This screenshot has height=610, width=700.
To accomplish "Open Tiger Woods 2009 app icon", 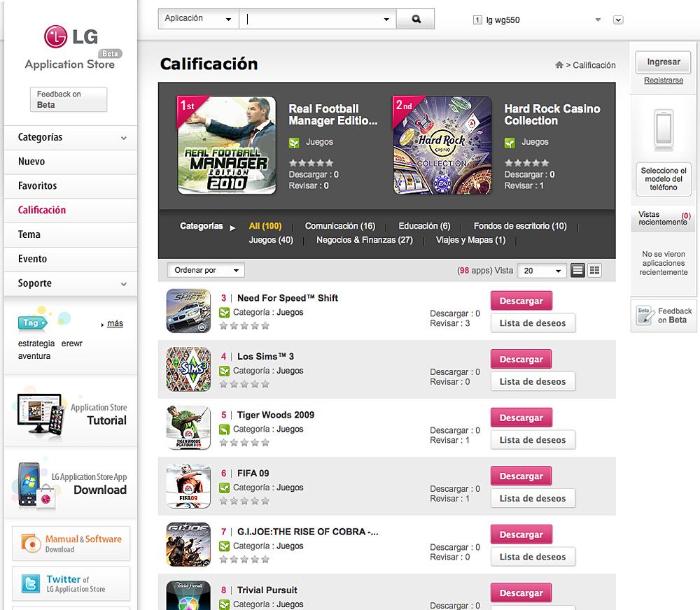I will (x=188, y=427).
